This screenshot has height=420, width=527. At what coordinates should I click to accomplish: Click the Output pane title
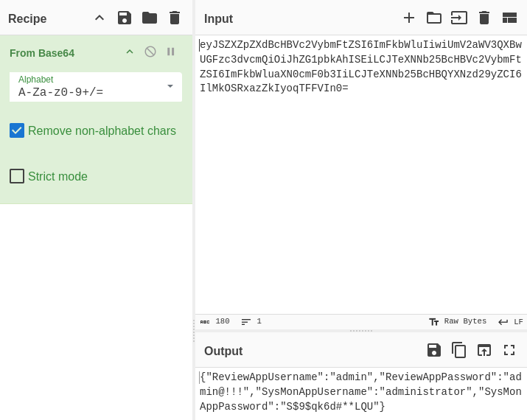[x=223, y=351]
